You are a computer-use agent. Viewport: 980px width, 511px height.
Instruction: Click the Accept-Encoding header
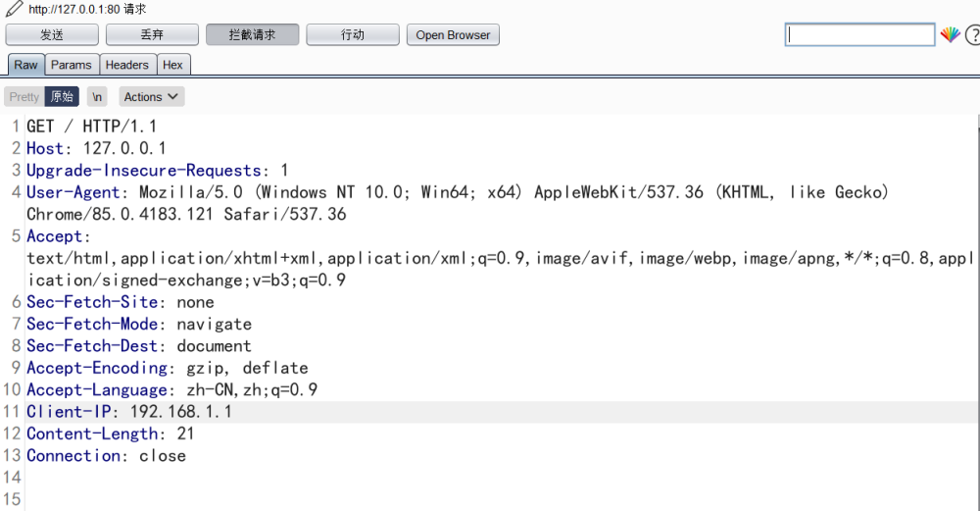pyautogui.click(x=167, y=368)
